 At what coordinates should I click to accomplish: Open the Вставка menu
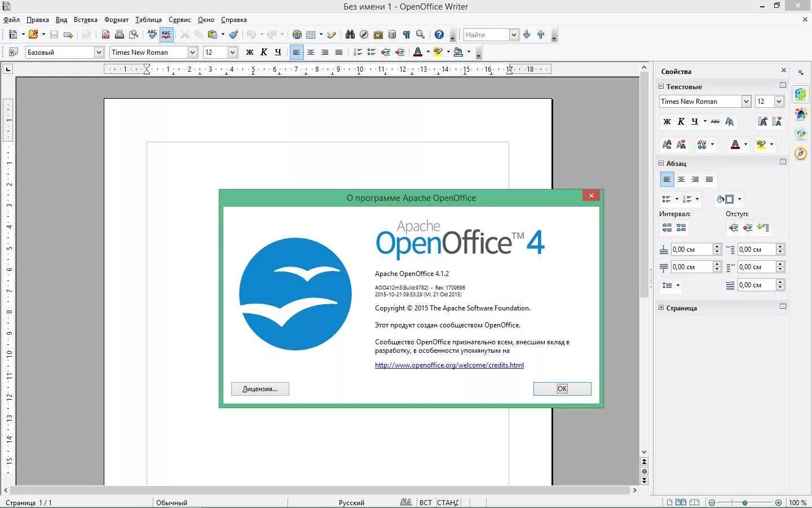[x=86, y=19]
